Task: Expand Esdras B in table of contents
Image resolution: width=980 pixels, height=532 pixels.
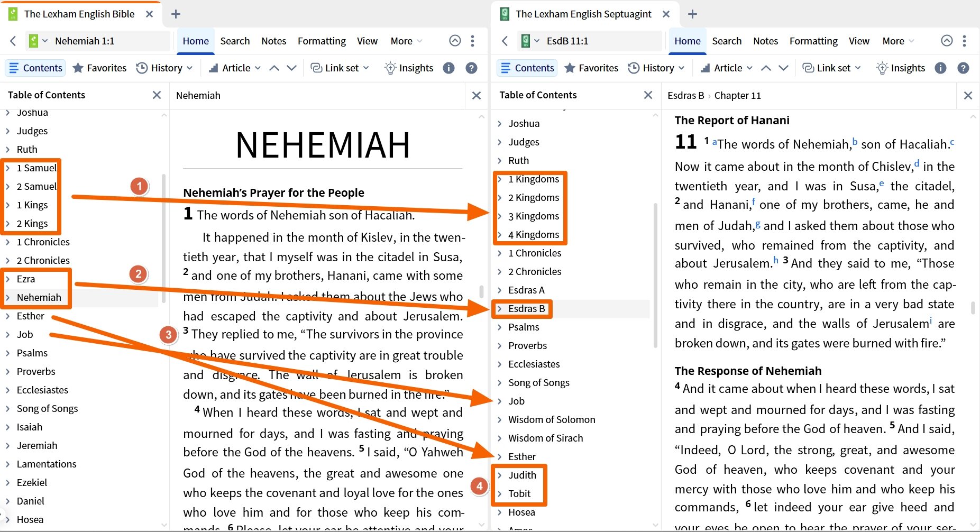Action: tap(500, 309)
